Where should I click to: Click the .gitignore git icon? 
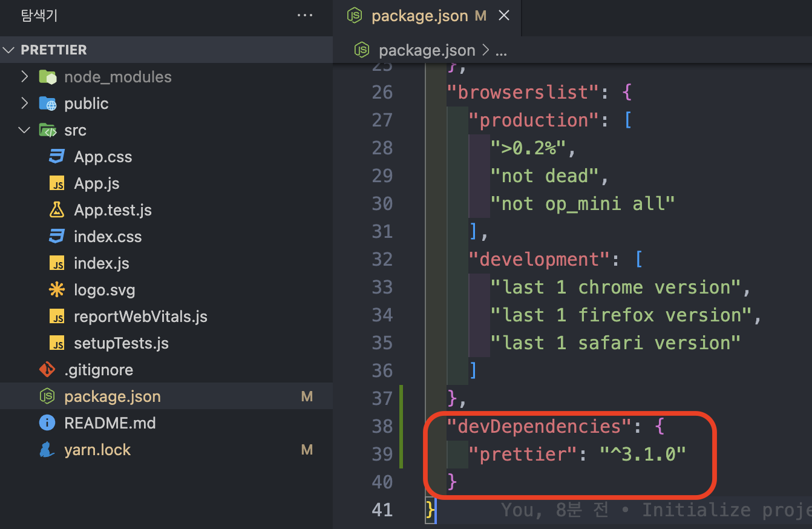[47, 370]
